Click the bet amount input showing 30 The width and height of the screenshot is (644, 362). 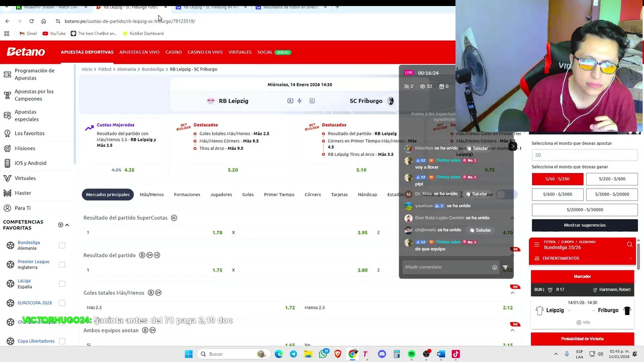tap(585, 155)
